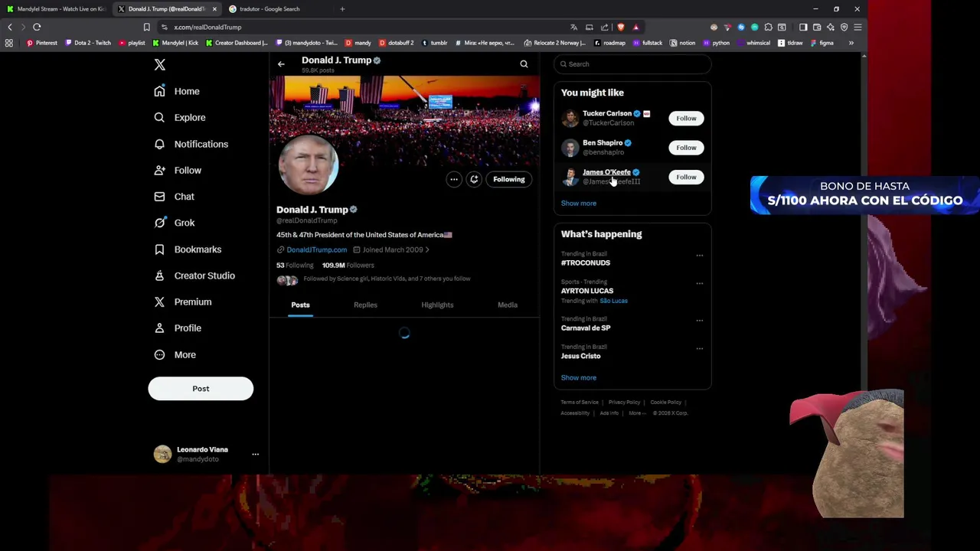Open more options for Jesus Cristo trend
Screen dimensions: 980x551
pos(700,349)
